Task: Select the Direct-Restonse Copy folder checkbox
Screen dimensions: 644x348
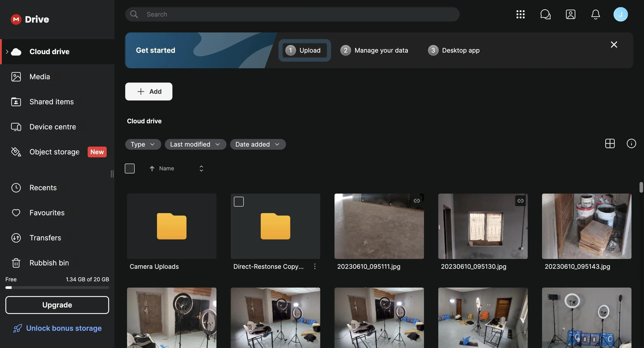Action: (x=239, y=201)
